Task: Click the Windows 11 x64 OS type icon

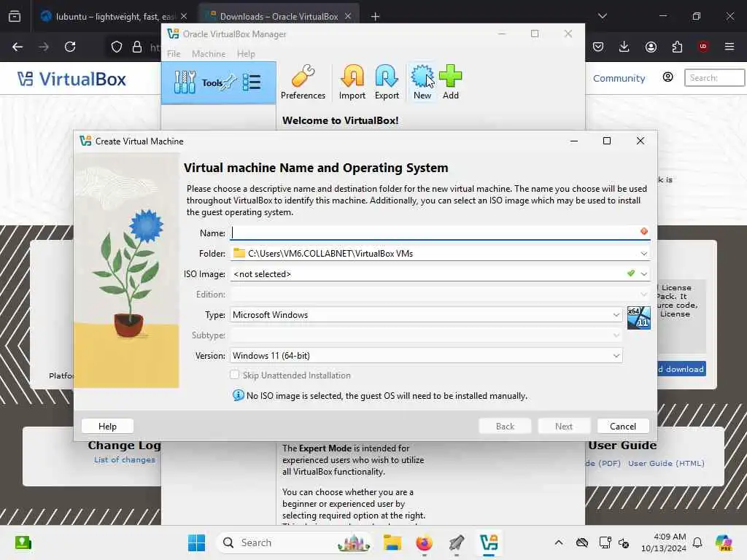Action: point(638,318)
